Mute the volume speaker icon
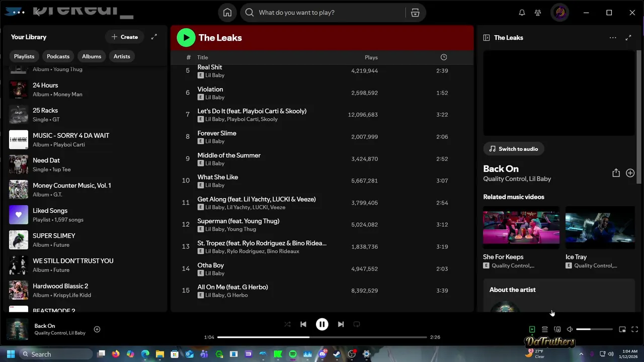The height and width of the screenshot is (362, 644). tap(570, 329)
